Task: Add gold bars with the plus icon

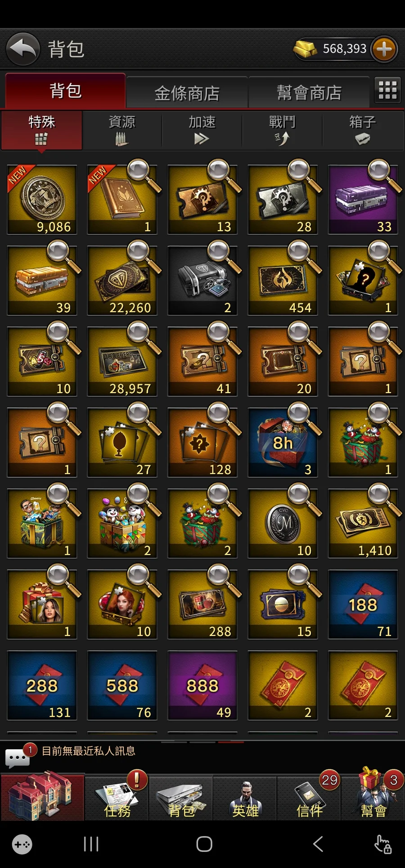Action: (x=384, y=49)
